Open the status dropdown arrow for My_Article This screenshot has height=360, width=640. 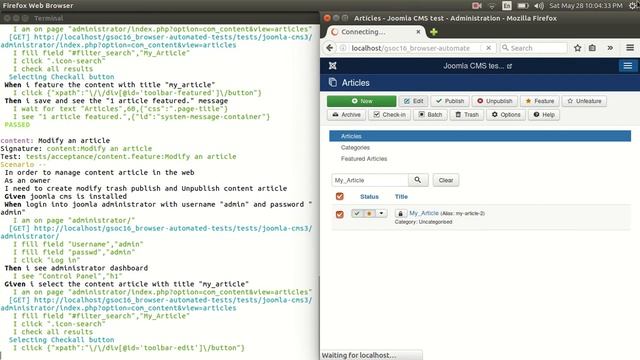click(x=381, y=213)
